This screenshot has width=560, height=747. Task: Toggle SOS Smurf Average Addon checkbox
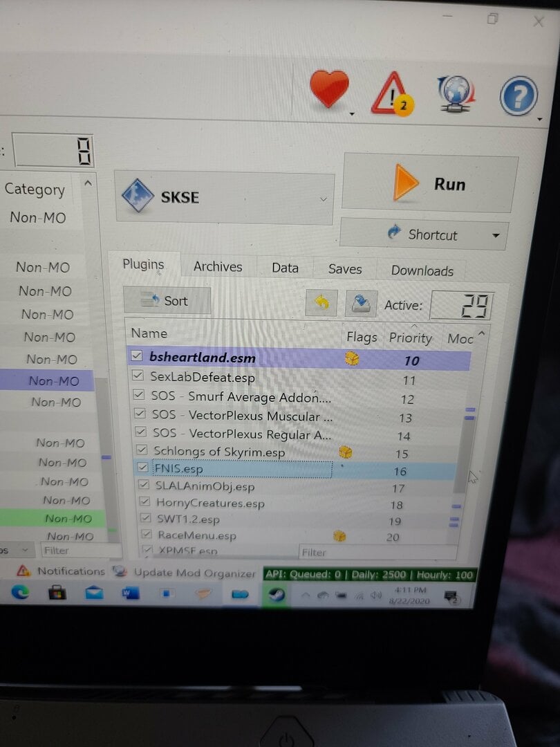(x=139, y=394)
